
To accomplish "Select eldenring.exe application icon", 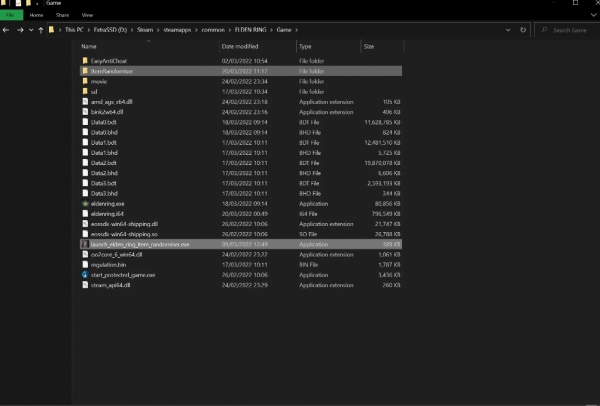I will tap(85, 203).
